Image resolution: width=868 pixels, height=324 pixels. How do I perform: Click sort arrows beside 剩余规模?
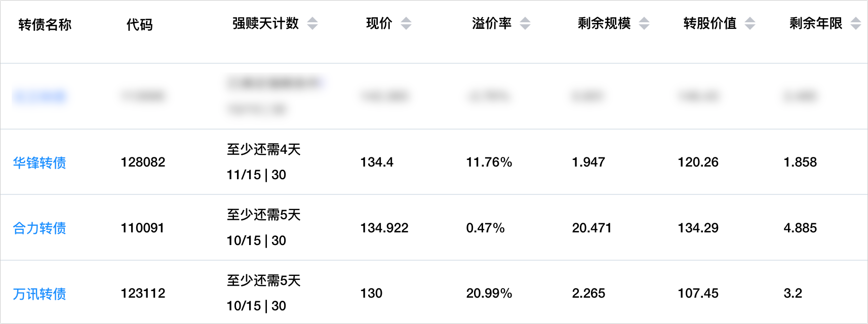(644, 23)
